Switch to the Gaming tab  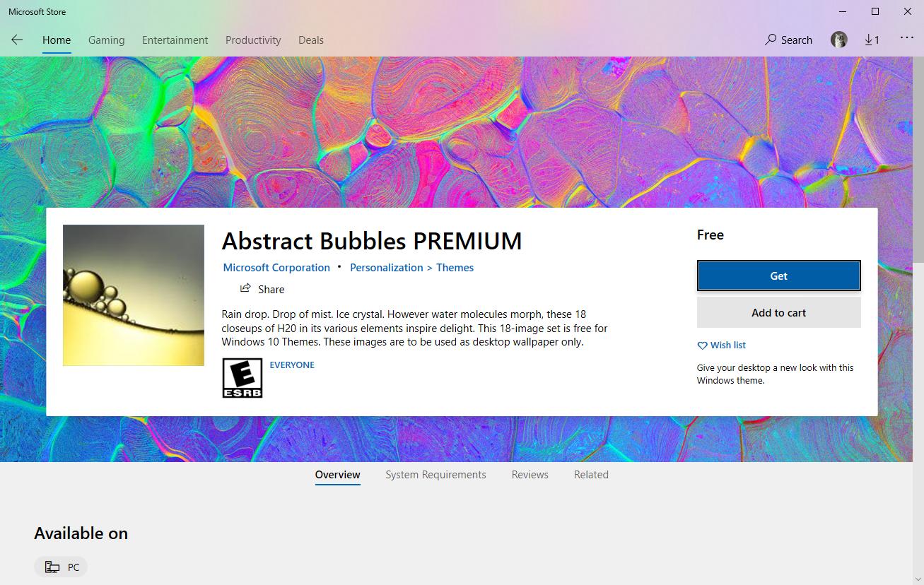tap(107, 40)
